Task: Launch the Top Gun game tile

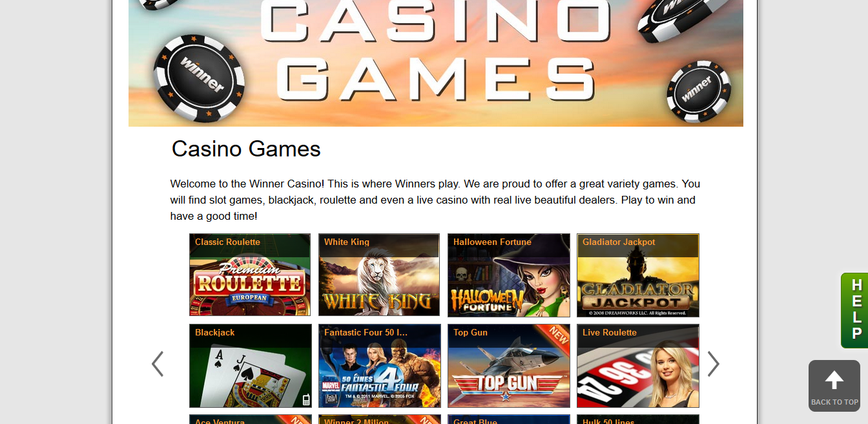Action: 509,366
